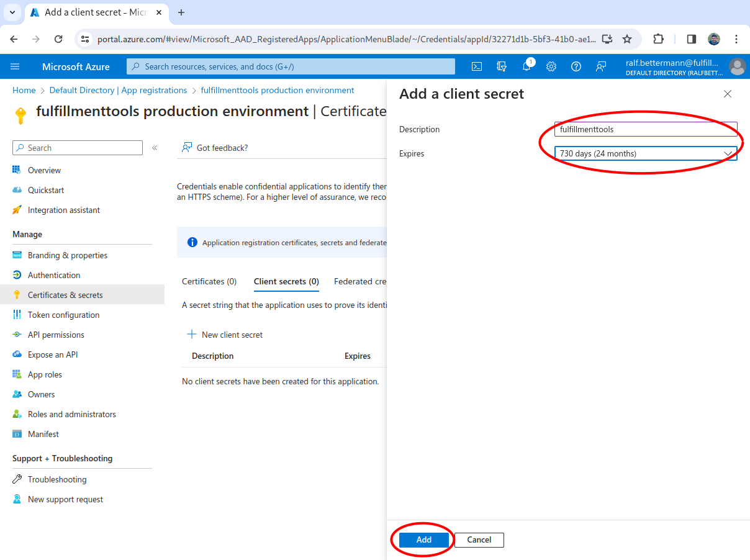
Task: Open the browser side panel icon
Action: (691, 39)
